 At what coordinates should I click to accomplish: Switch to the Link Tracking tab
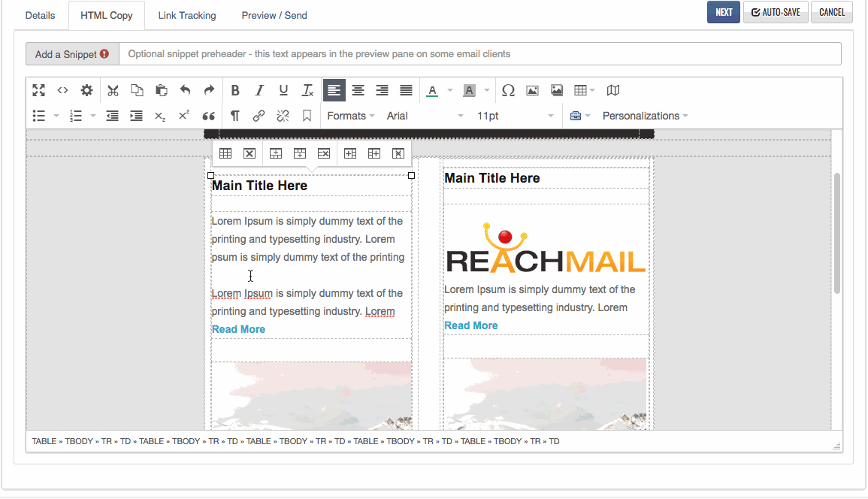(x=186, y=15)
